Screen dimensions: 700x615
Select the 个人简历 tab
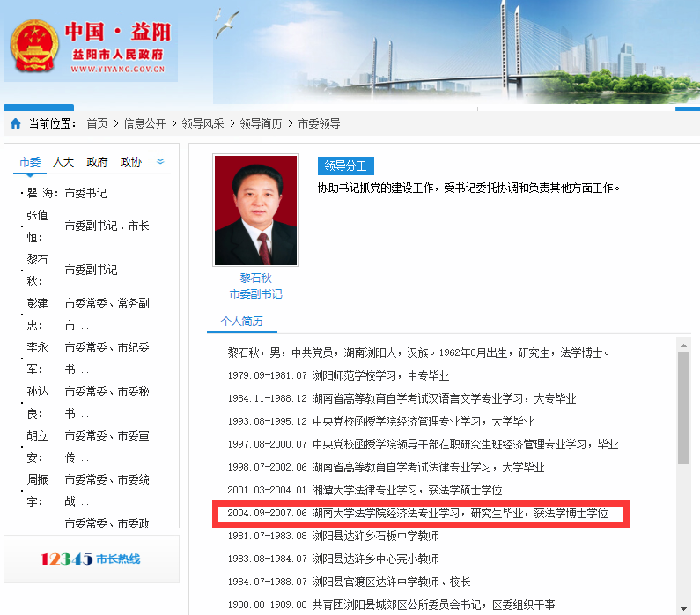point(241,322)
